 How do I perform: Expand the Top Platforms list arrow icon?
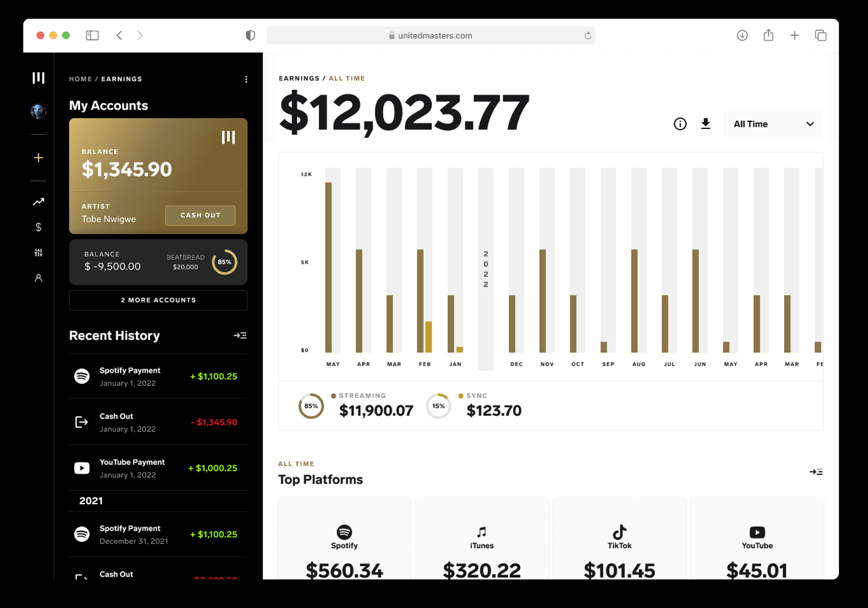(x=816, y=472)
